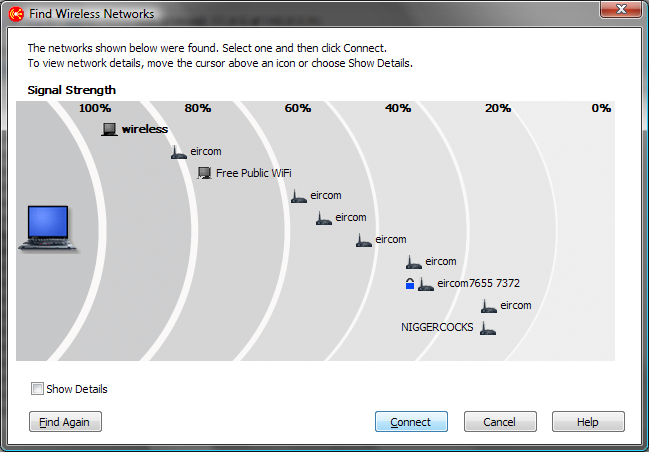
Task: Select eircom icon directly above eircom7655 7372
Action: (x=413, y=262)
